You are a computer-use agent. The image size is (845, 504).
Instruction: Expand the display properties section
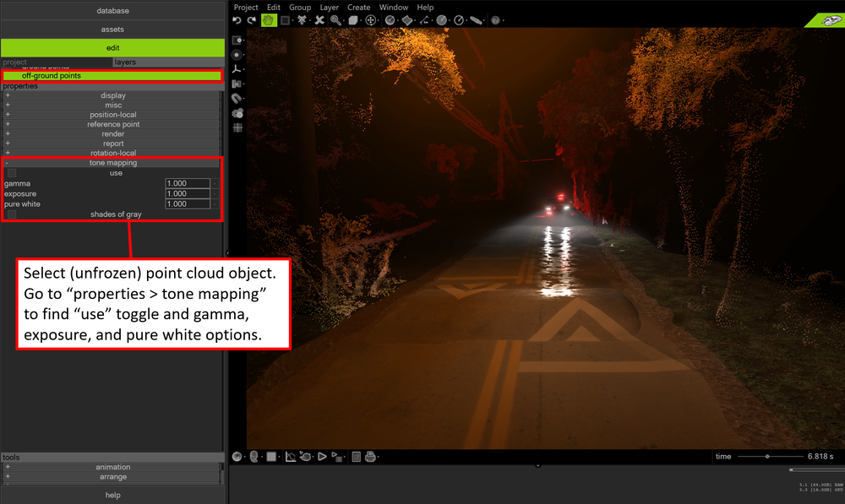[x=112, y=95]
